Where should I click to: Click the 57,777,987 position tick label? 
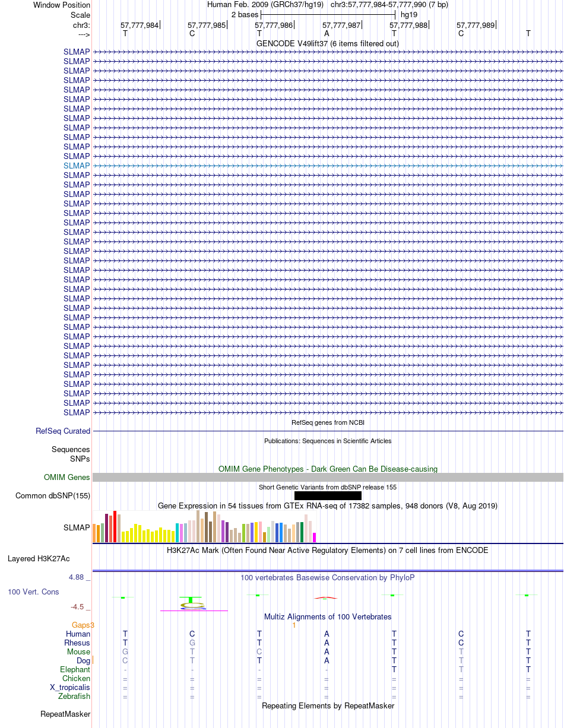[x=341, y=26]
